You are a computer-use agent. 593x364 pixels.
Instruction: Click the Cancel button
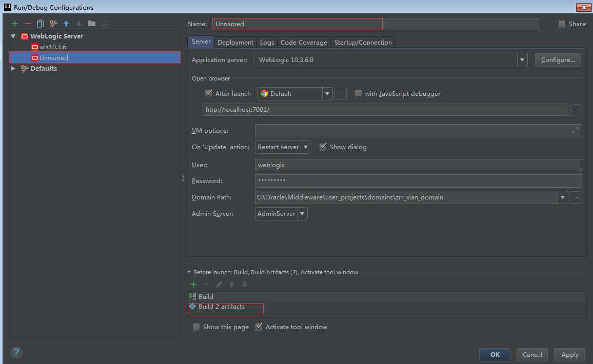532,355
